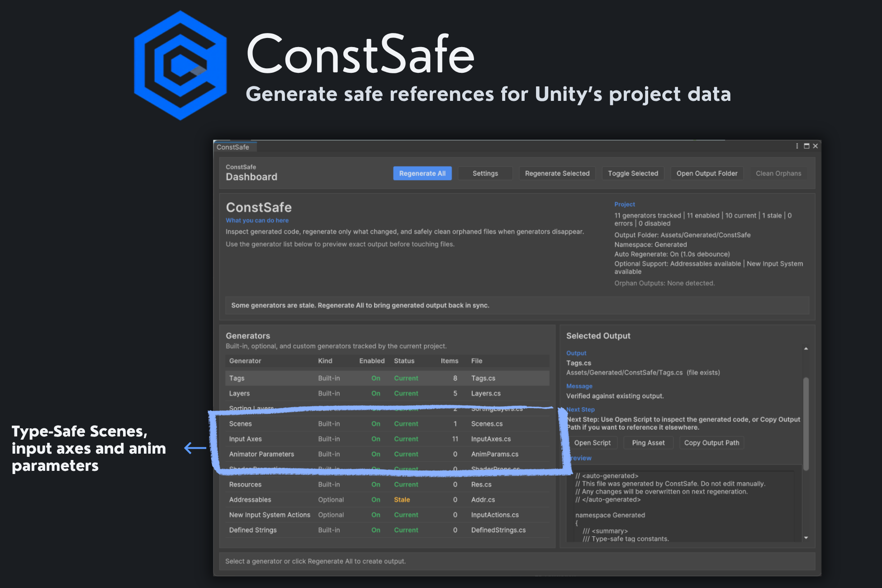This screenshot has width=882, height=588.
Task: Select New Input System Actions row
Action: pyautogui.click(x=387, y=515)
